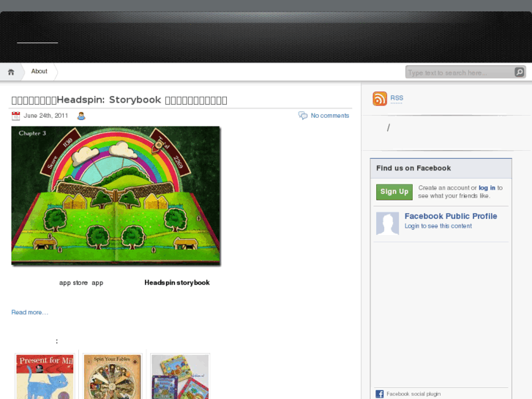Open the No comments link
This screenshot has width=532, height=399.
pos(330,116)
